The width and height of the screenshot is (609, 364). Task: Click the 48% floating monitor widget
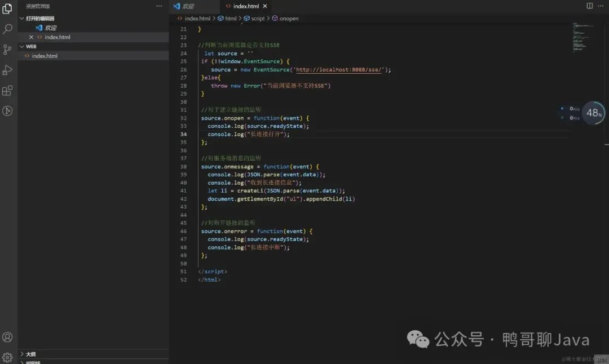(593, 113)
